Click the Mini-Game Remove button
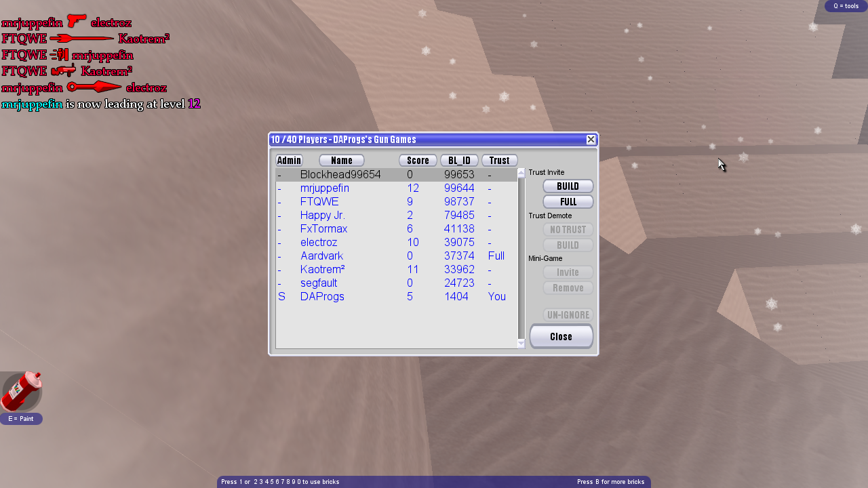 pos(568,288)
